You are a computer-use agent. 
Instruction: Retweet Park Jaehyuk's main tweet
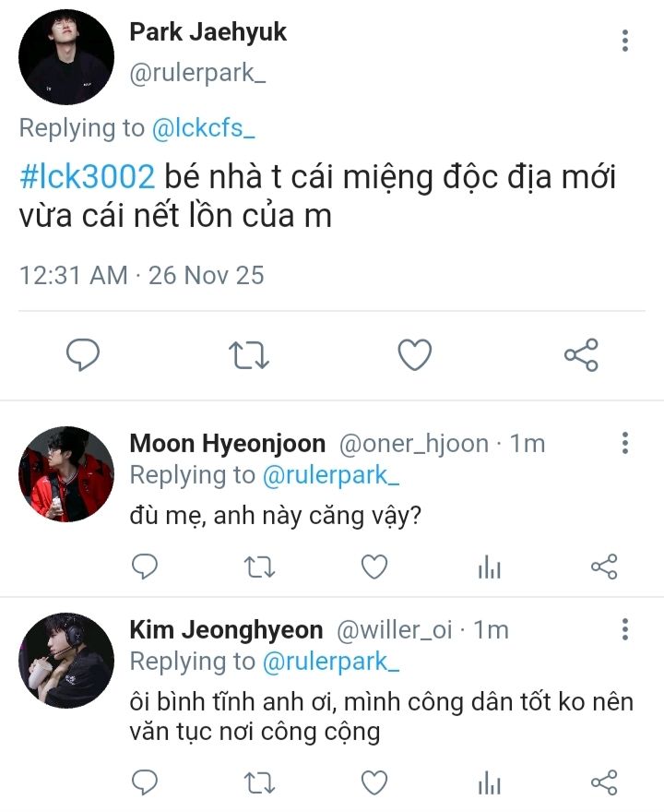(x=249, y=354)
